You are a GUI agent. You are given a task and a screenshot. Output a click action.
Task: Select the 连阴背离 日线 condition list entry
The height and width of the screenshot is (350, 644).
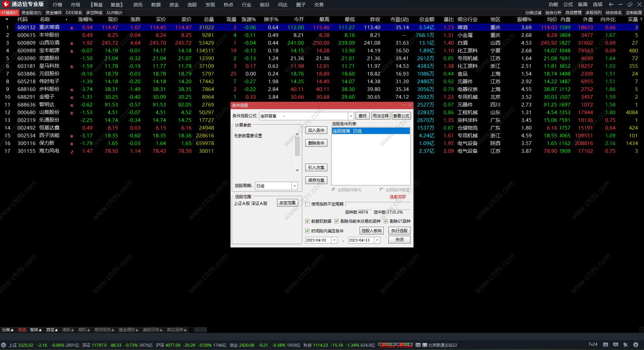370,131
